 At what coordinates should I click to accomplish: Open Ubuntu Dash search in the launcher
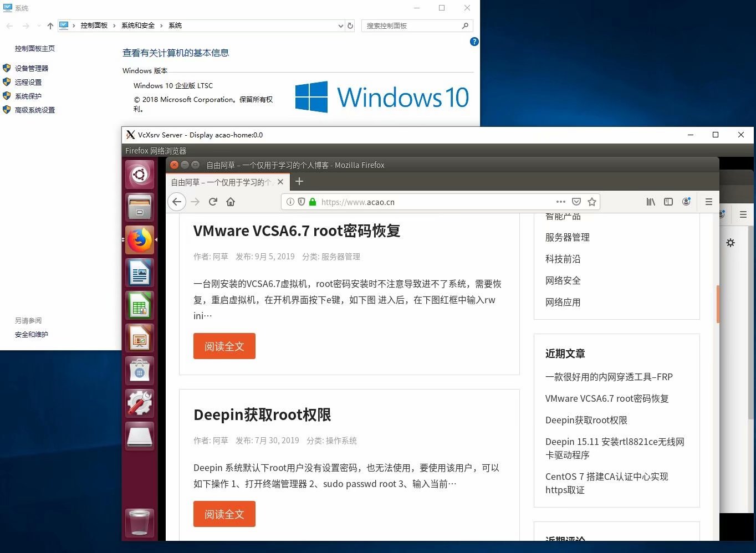pyautogui.click(x=140, y=175)
